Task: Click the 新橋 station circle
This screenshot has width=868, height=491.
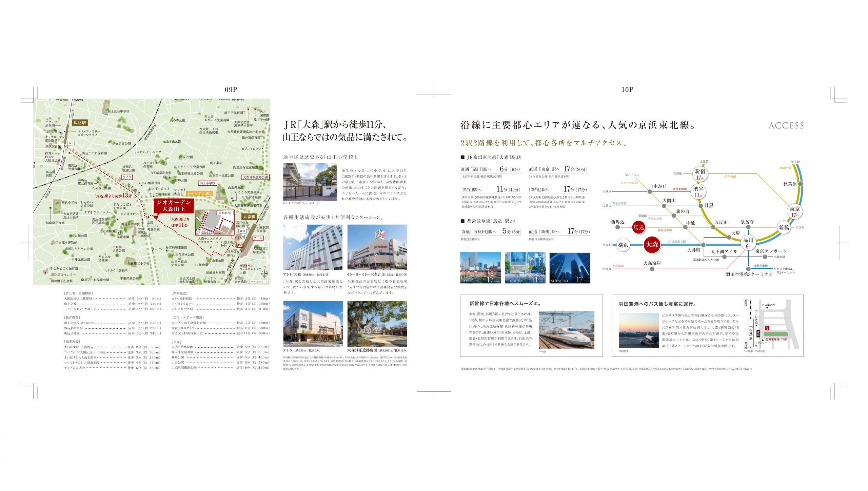Action: click(784, 227)
